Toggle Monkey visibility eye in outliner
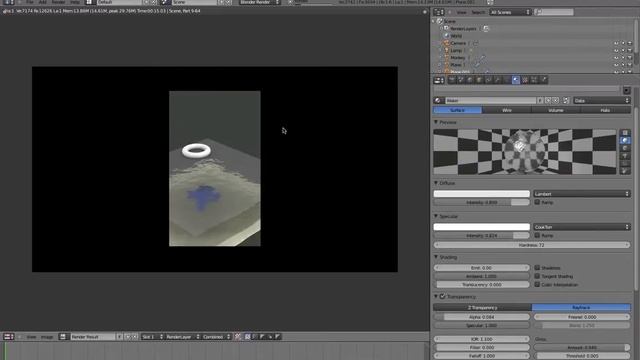Screen dimensions: 640x360 [x=616, y=58]
